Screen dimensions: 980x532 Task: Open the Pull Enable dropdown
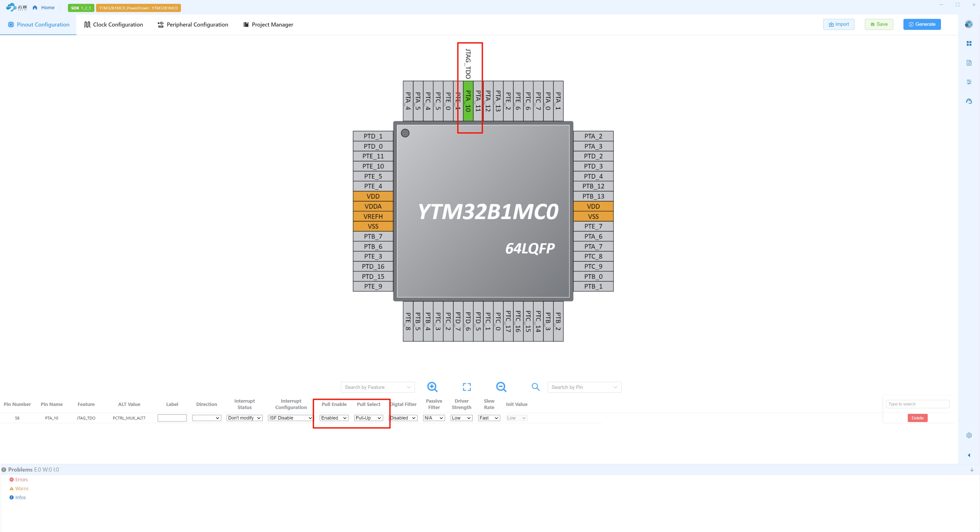[334, 418]
